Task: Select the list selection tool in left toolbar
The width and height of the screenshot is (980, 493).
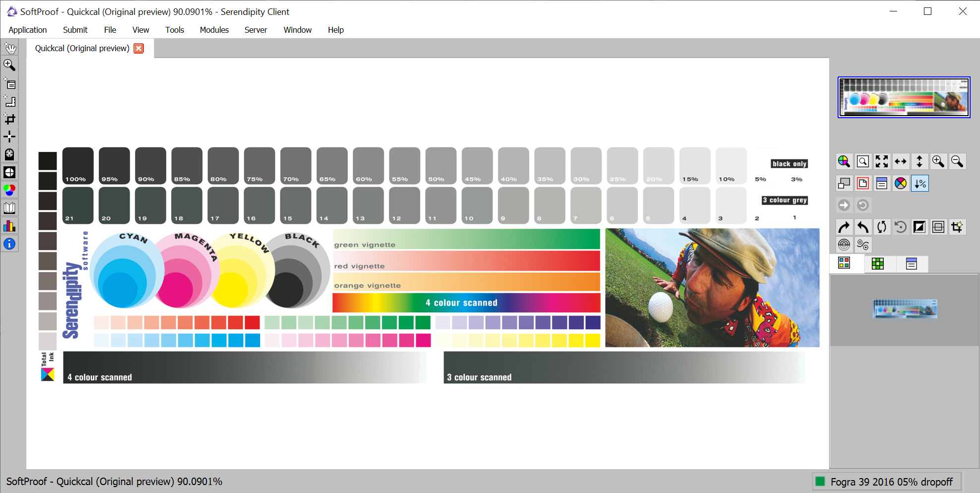Action: pyautogui.click(x=9, y=83)
